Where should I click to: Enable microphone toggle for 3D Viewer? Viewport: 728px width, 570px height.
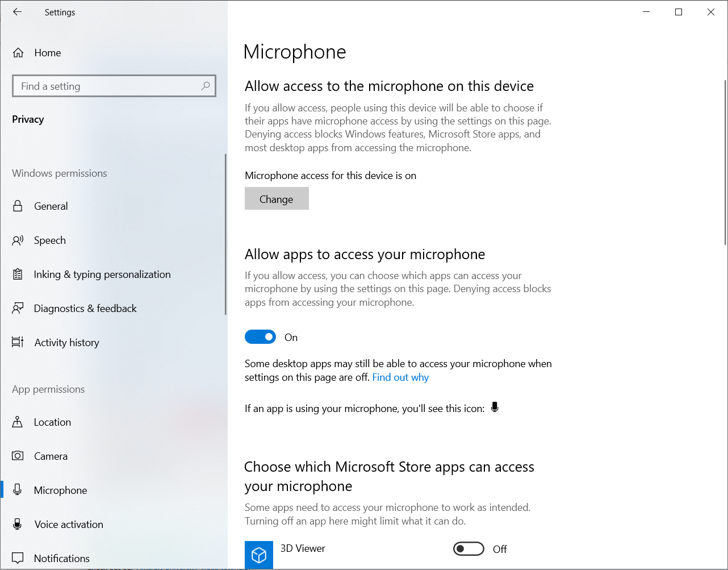[x=468, y=549]
